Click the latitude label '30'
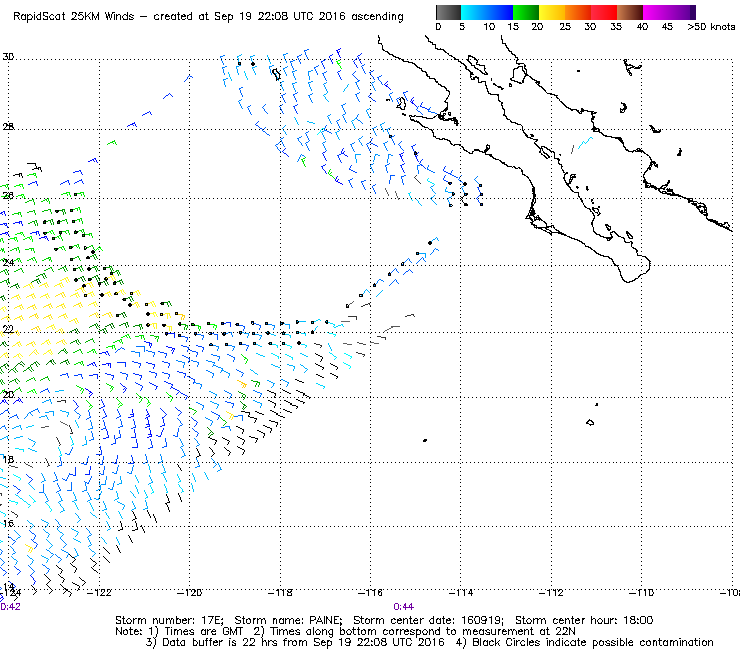 tap(8, 57)
